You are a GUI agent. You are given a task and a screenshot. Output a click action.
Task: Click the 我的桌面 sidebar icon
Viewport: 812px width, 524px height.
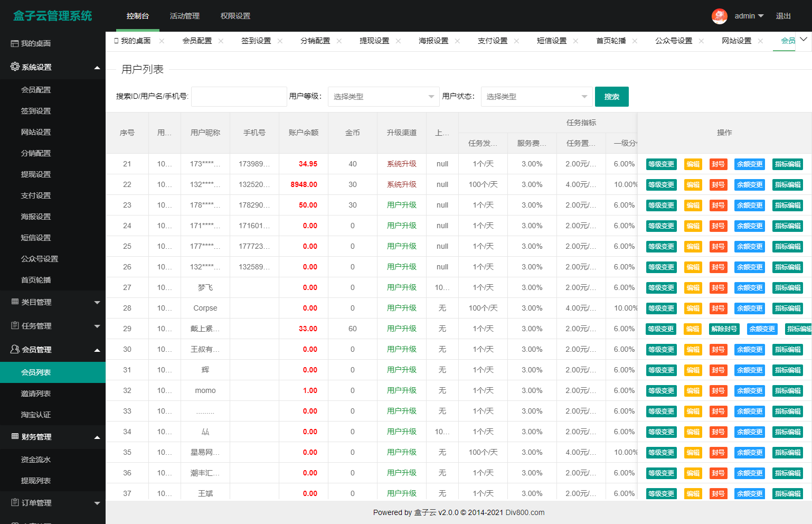coord(15,44)
